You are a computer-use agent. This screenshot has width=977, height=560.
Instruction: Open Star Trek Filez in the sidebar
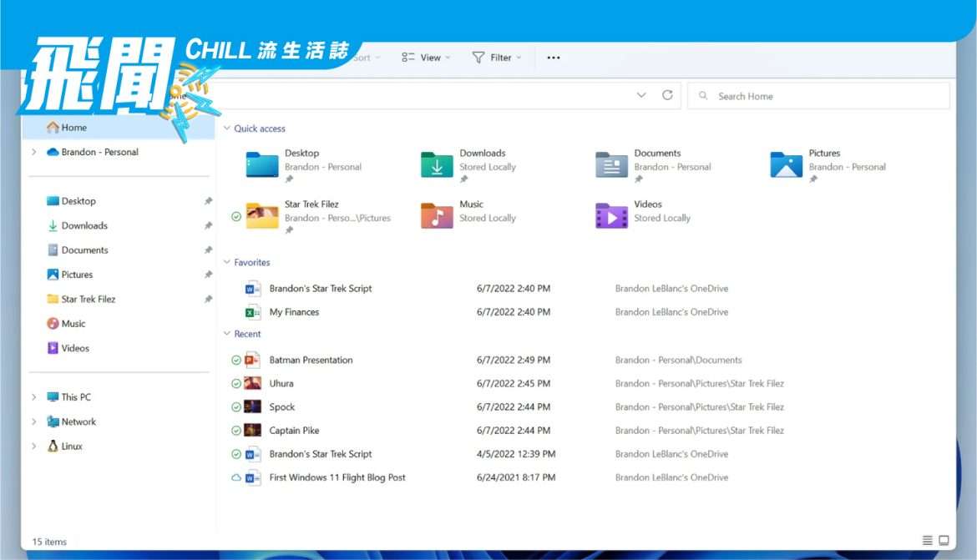coord(81,299)
